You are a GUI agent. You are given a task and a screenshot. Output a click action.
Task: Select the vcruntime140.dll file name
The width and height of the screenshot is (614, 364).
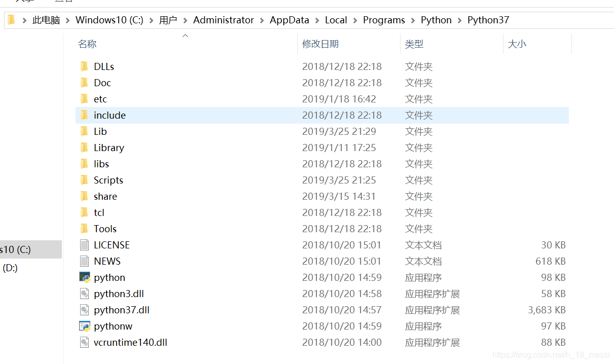pyautogui.click(x=130, y=342)
